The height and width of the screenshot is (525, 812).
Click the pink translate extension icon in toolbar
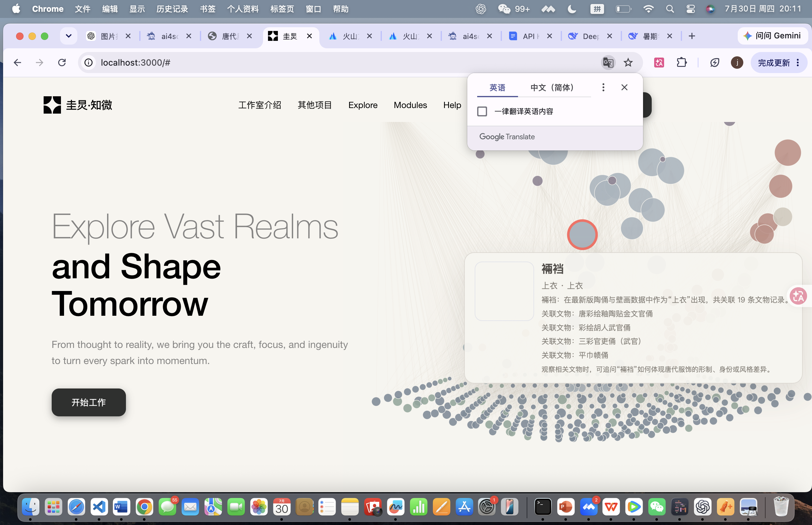[659, 63]
